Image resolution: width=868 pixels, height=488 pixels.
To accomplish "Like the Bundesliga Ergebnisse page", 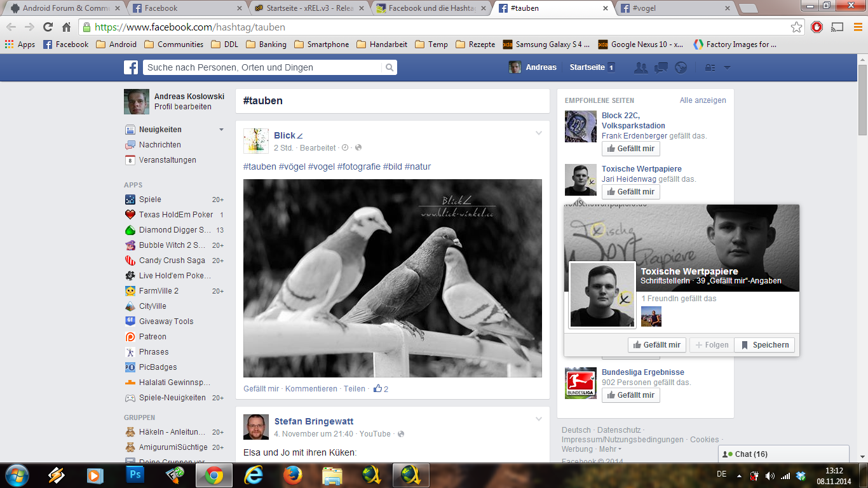I will pyautogui.click(x=630, y=395).
